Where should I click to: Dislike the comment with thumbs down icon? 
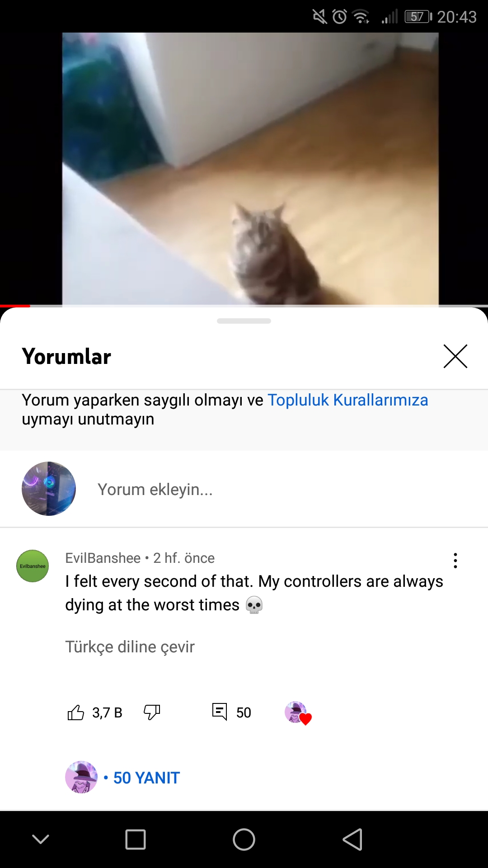coord(152,712)
